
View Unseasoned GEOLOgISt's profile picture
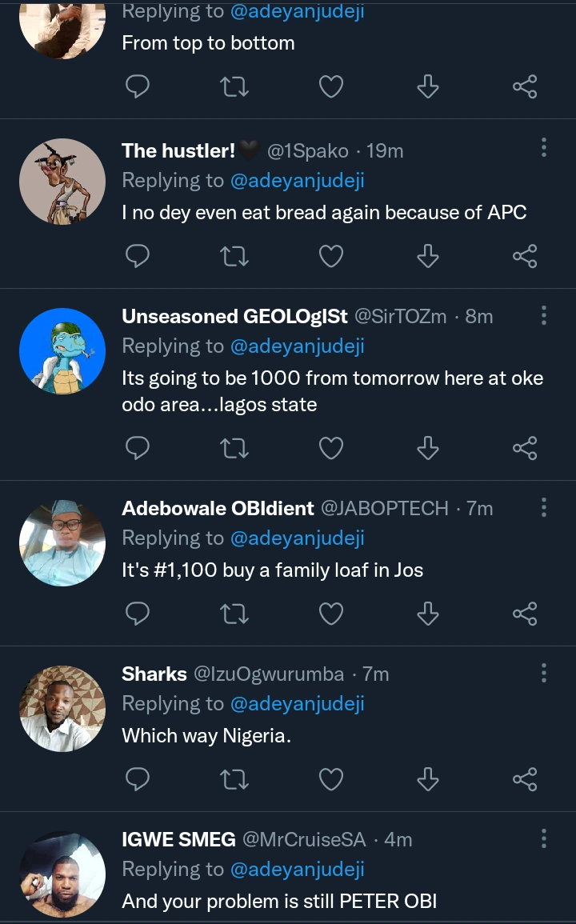(x=62, y=351)
